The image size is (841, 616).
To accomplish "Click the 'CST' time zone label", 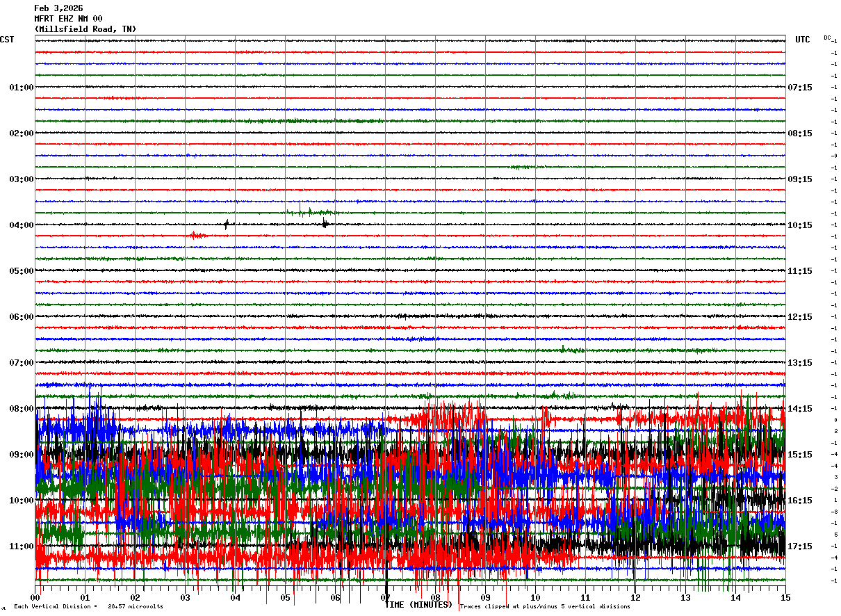I will [7, 40].
